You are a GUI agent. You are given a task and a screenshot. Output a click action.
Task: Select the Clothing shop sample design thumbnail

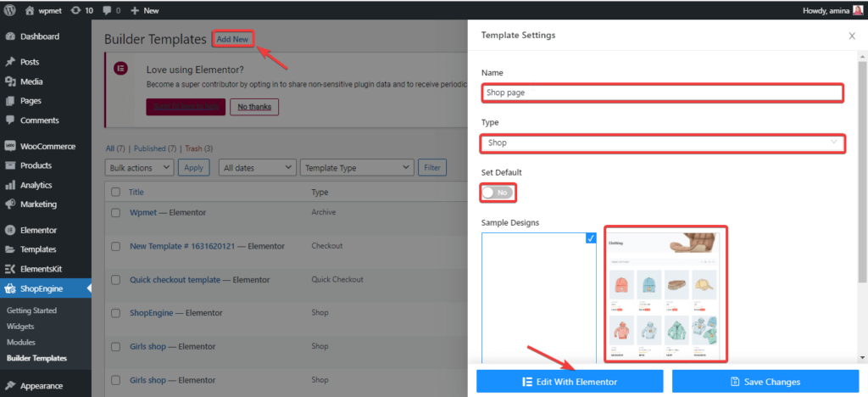(x=665, y=294)
